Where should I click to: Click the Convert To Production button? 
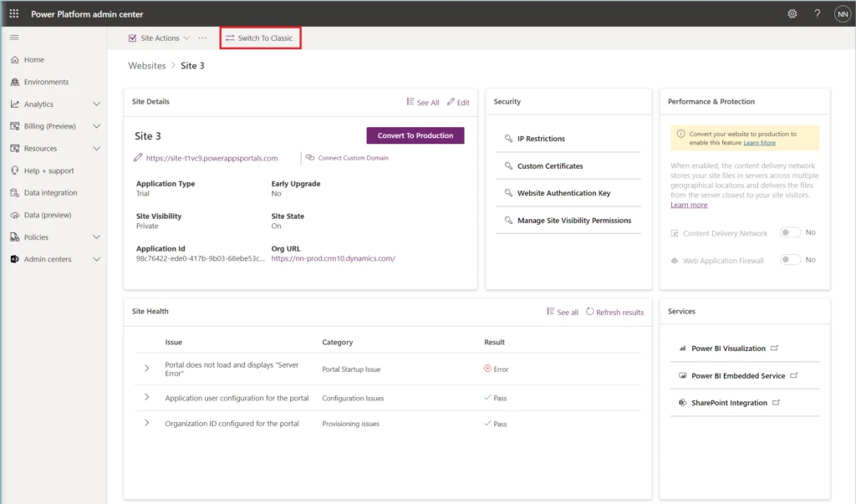[x=415, y=135]
